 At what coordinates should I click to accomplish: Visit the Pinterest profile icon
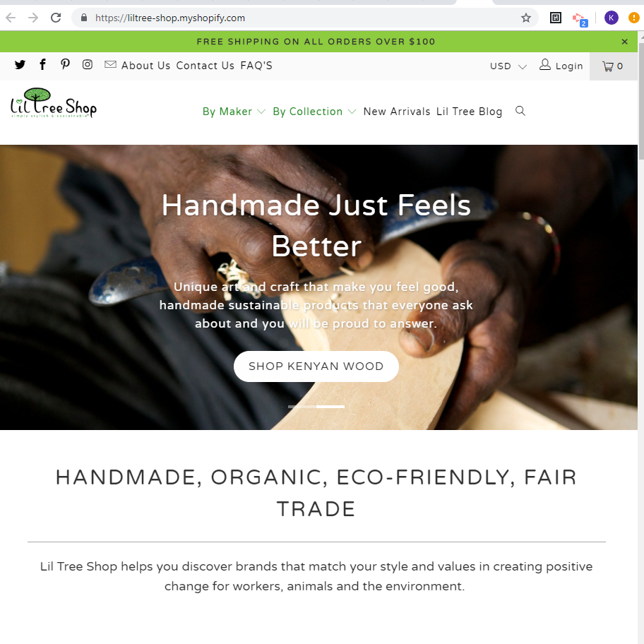click(x=65, y=64)
